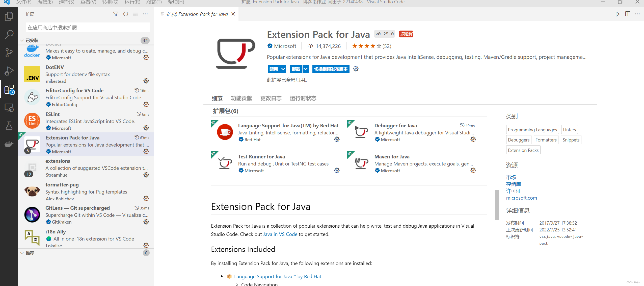Expand dropdown arrow next to 卸载
The image size is (644, 286).
pos(306,69)
